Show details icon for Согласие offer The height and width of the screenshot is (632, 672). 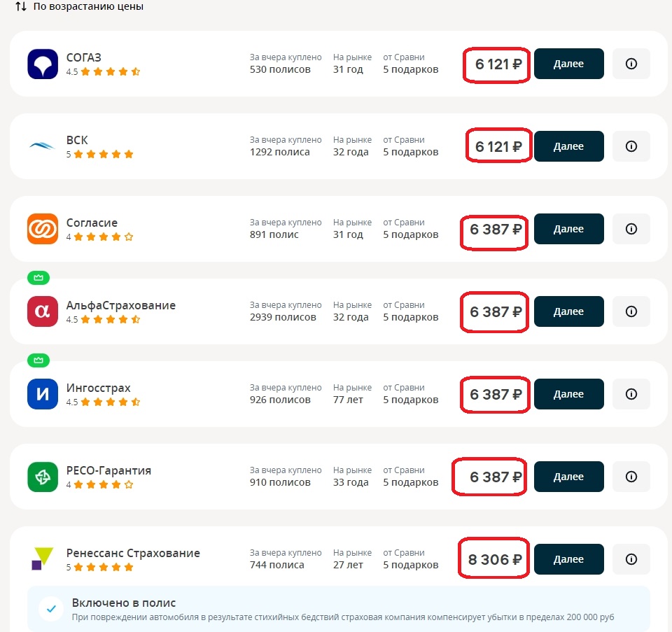coord(631,229)
